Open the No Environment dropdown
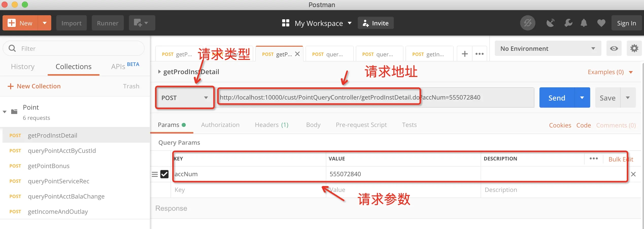Screen dimensions: 644x229 (x=548, y=48)
